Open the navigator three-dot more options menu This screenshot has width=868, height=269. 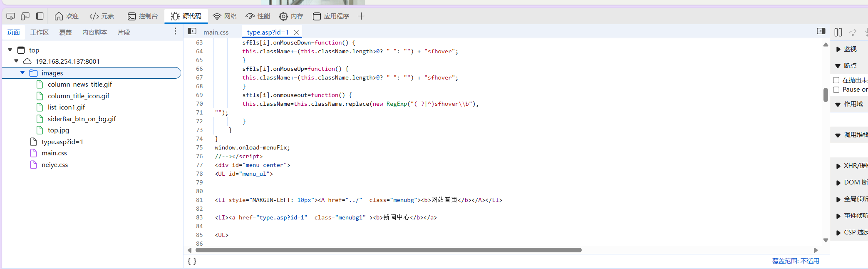pos(175,31)
